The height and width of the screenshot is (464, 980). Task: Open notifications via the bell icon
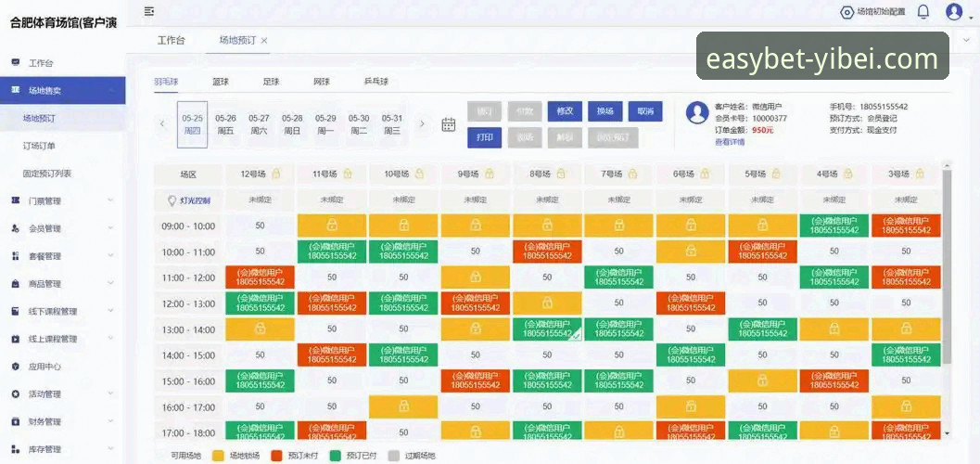[923, 11]
